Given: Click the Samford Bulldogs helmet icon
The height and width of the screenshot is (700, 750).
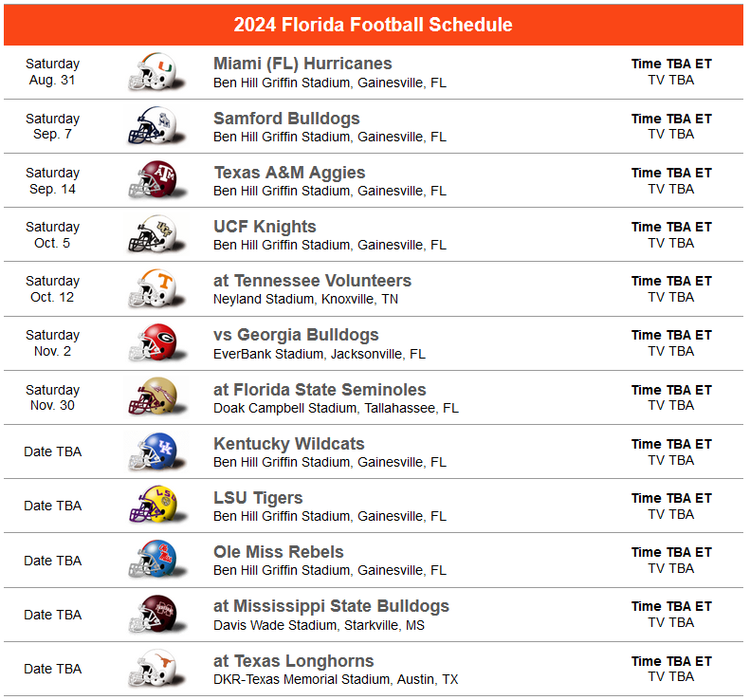Looking at the screenshot, I should pos(152,126).
